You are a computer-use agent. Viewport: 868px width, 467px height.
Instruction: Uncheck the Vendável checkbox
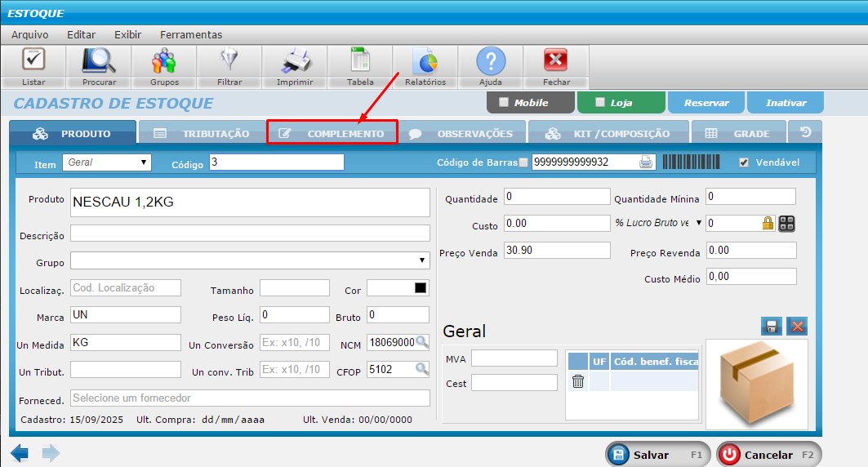click(743, 162)
